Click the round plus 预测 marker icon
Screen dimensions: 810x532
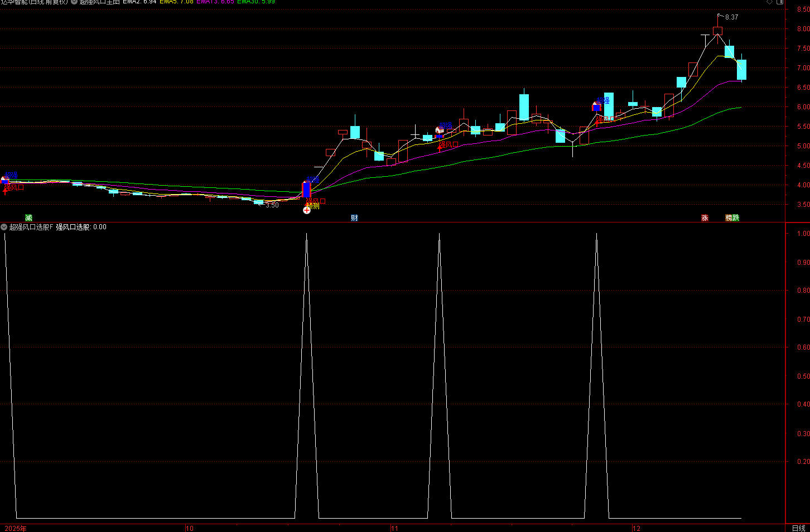pyautogui.click(x=307, y=210)
